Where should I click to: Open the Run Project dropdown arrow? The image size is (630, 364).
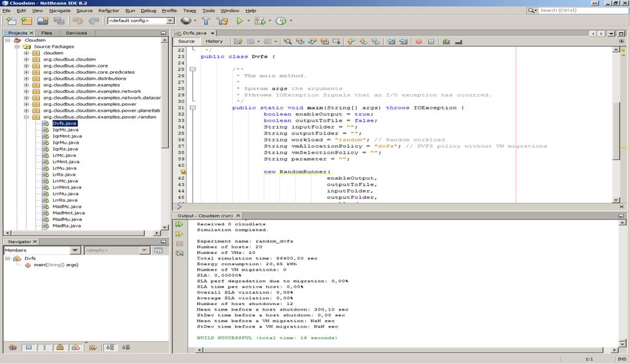[x=249, y=20]
